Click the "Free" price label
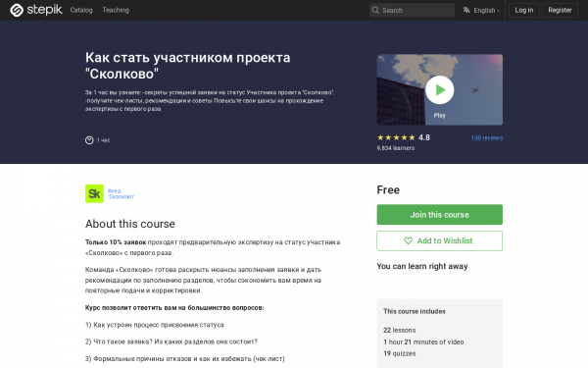The width and height of the screenshot is (588, 368). 388,190
